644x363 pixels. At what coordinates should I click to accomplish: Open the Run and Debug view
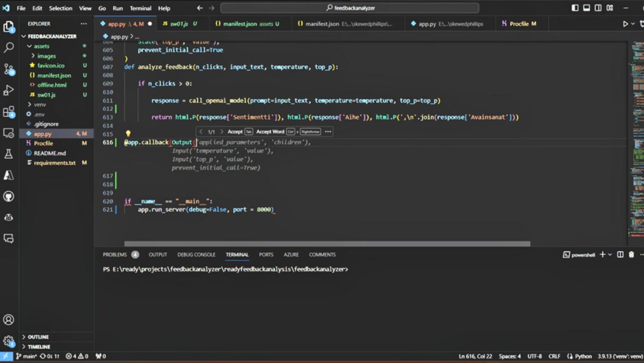(9, 90)
